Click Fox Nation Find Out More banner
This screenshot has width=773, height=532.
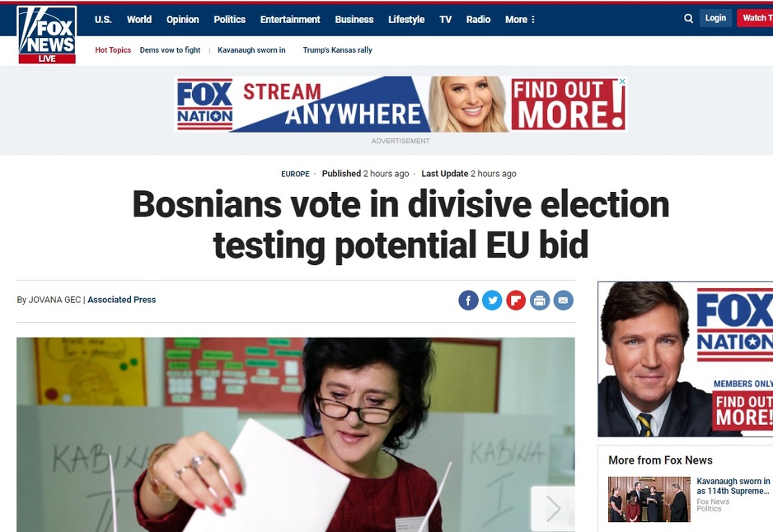pos(401,104)
